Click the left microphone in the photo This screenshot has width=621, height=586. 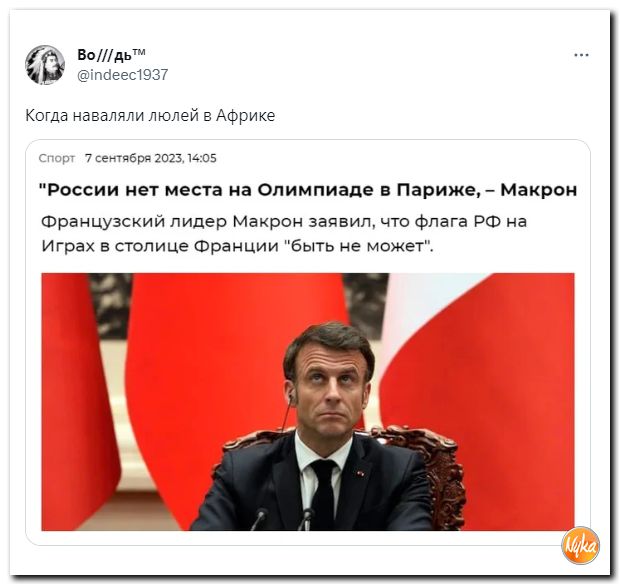coord(259,519)
